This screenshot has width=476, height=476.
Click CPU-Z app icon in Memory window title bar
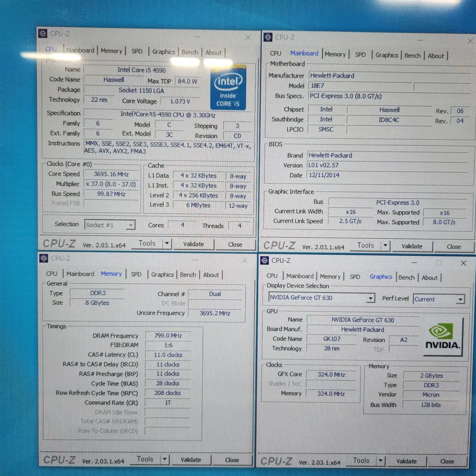click(x=44, y=258)
